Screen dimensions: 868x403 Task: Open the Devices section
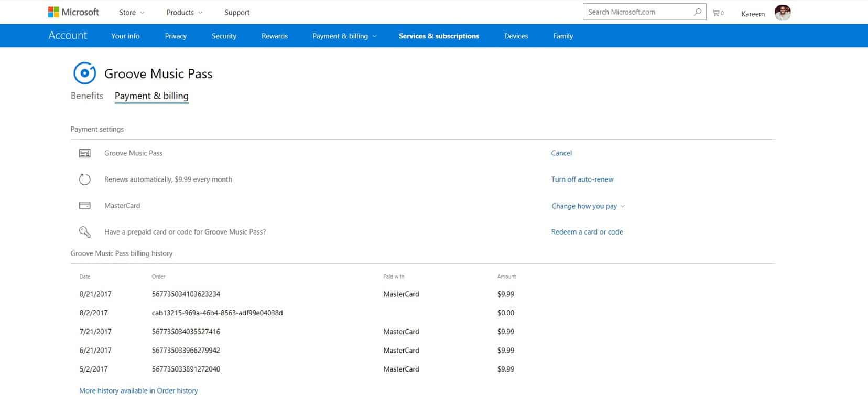(x=516, y=36)
